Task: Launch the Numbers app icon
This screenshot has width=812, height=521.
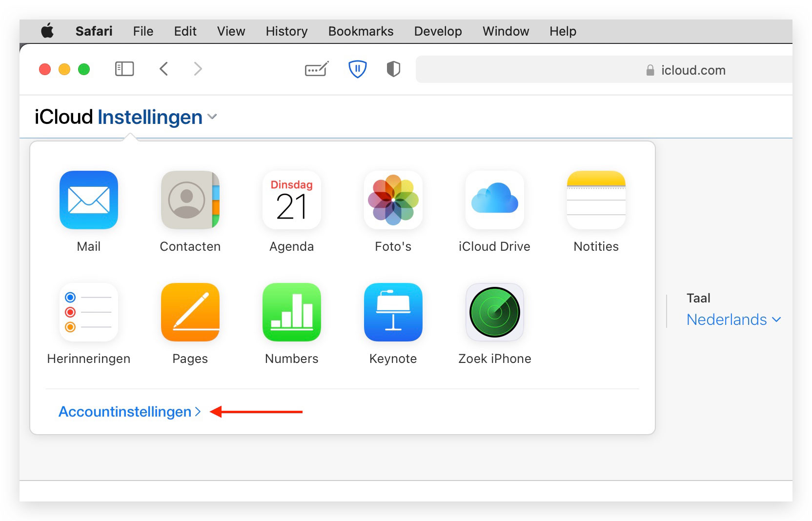Action: point(292,312)
